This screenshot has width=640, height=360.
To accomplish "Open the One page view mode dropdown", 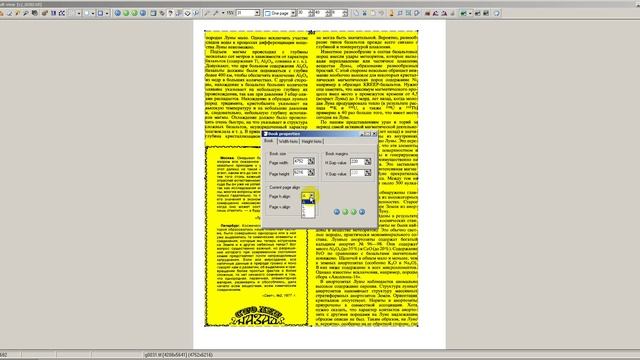I will point(293,13).
